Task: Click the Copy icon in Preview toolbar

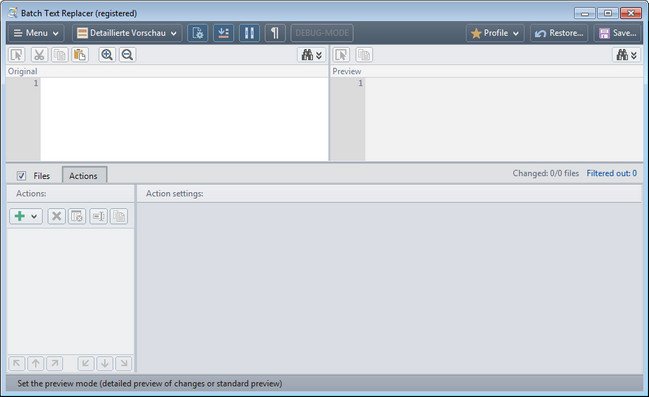Action: 364,55
